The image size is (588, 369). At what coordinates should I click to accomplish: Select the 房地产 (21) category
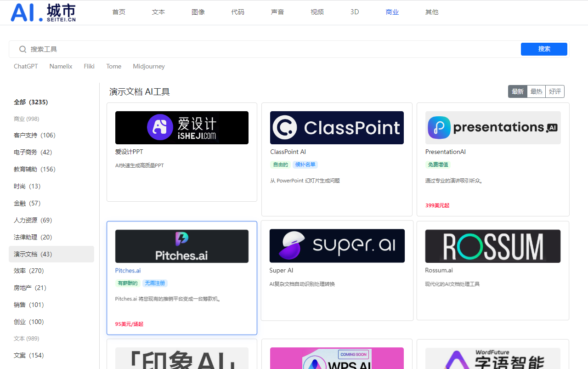click(x=30, y=288)
